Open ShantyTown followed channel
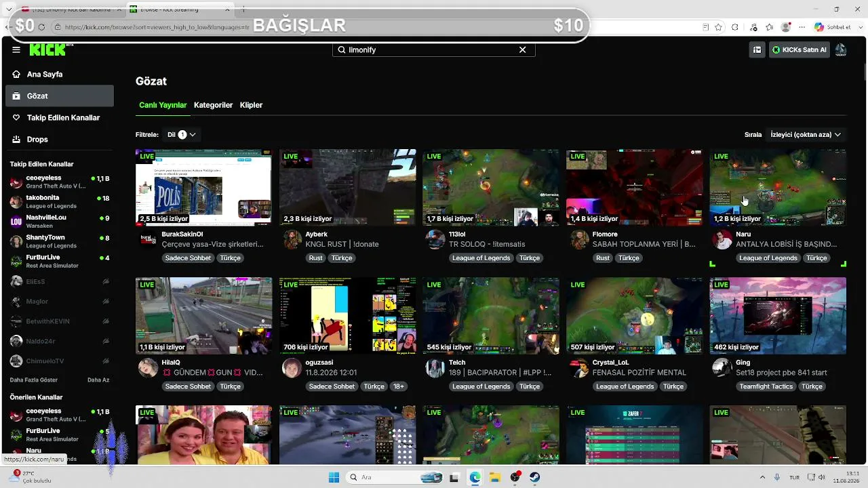The width and height of the screenshot is (868, 488). click(x=60, y=241)
